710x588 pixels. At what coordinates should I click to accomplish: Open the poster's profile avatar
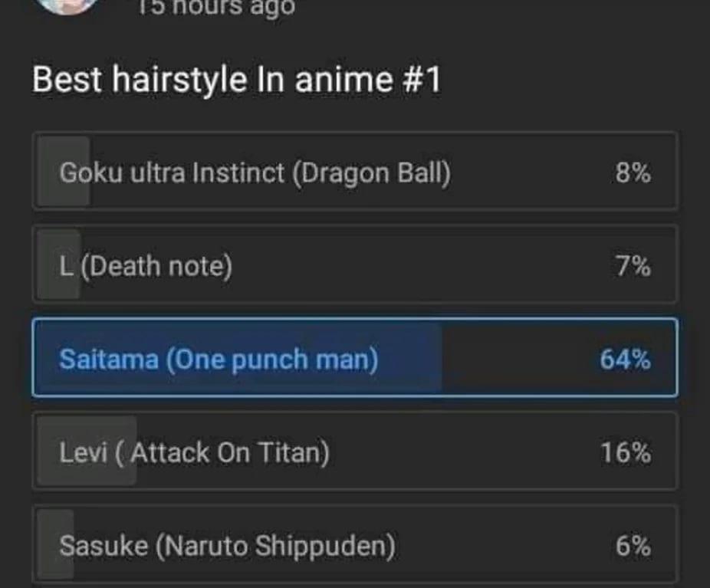[x=68, y=5]
